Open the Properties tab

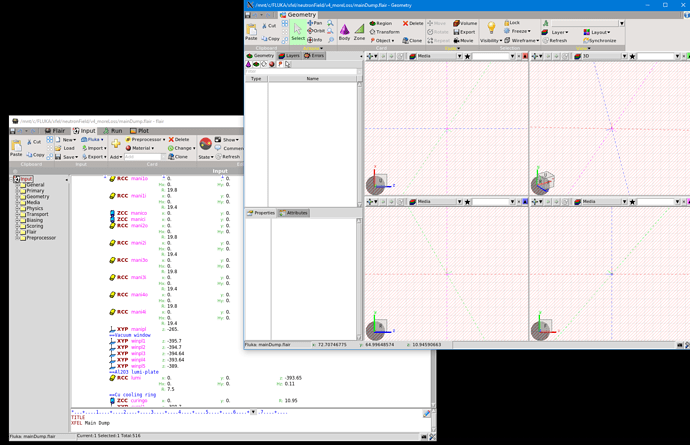(x=261, y=213)
